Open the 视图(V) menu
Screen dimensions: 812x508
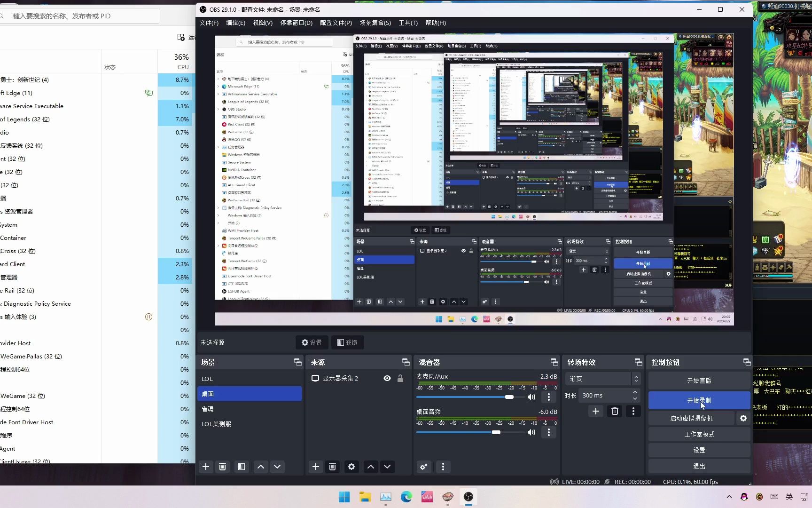pos(263,23)
